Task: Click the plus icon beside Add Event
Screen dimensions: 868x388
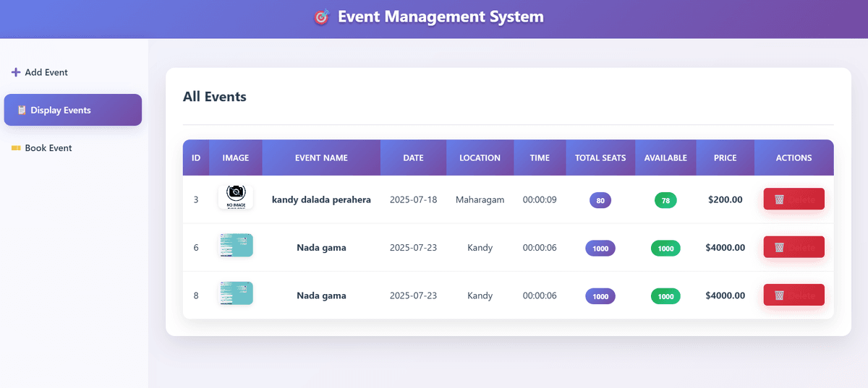Action: (x=16, y=72)
